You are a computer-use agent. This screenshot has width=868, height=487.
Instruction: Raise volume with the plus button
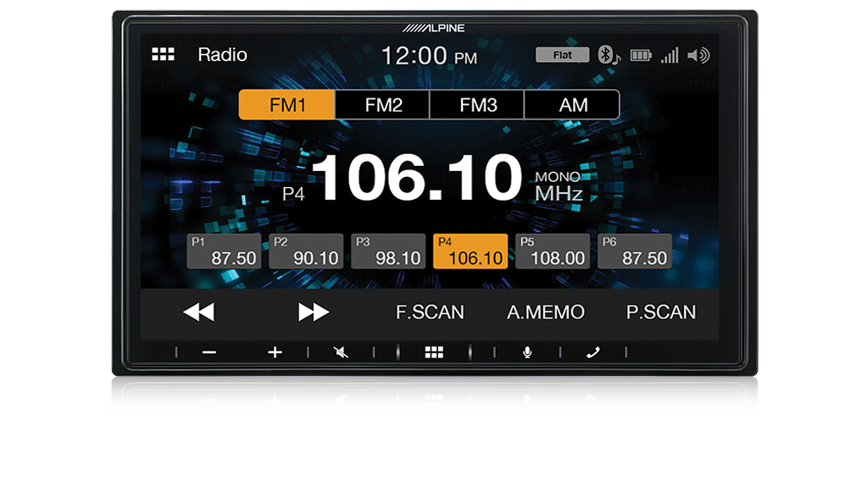pos(275,352)
